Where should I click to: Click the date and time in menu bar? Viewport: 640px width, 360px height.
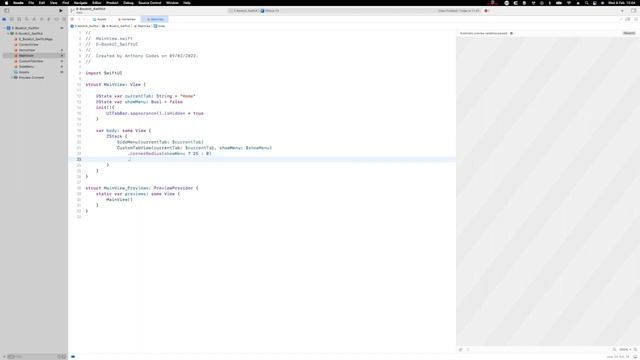coord(621,3)
